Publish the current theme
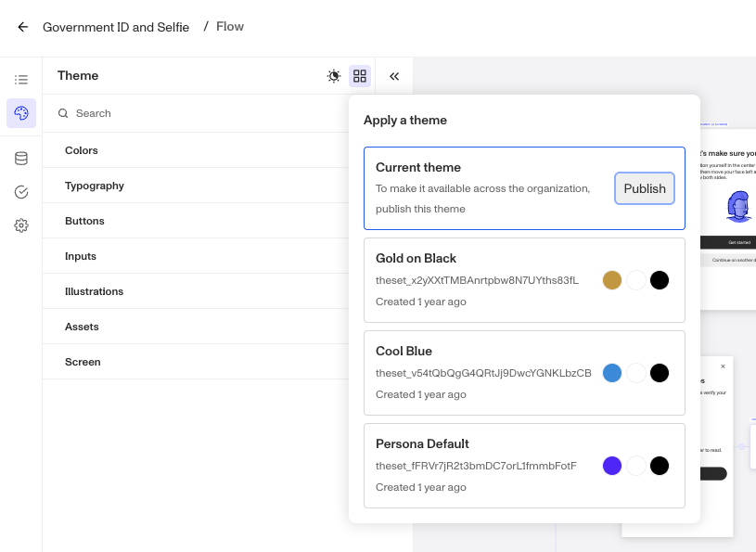 [645, 188]
